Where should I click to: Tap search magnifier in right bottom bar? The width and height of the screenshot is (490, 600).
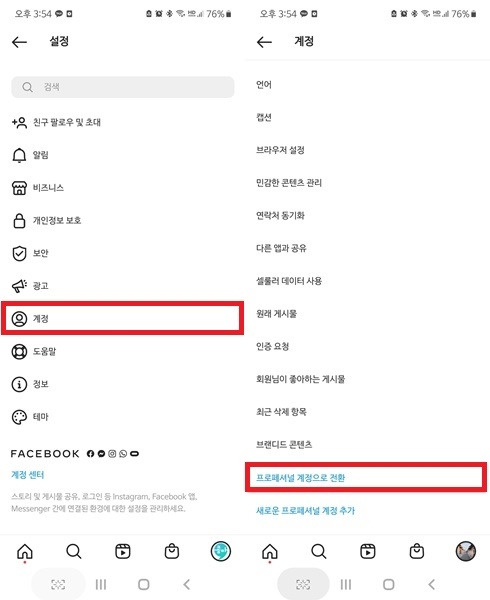point(319,551)
